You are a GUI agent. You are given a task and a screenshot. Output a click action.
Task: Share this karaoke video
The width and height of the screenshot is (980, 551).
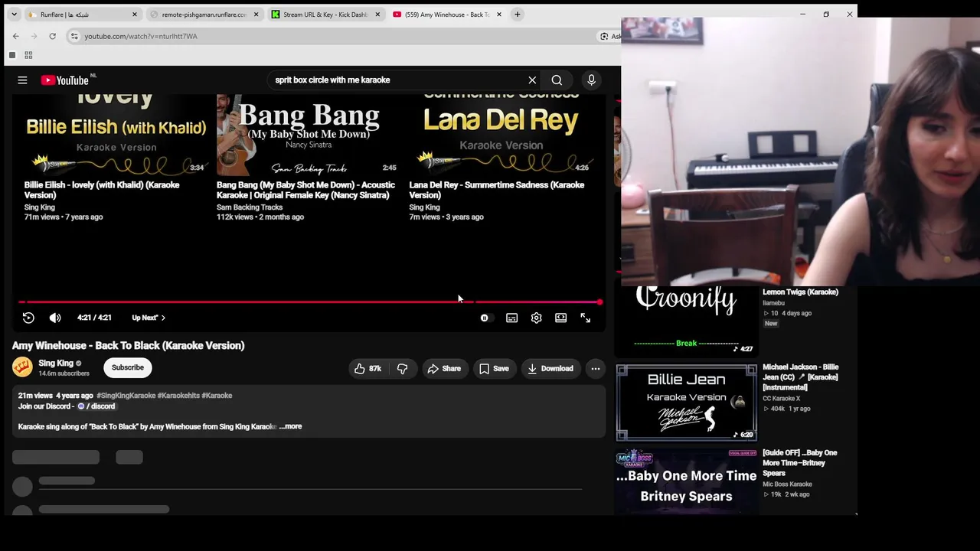[x=444, y=369]
